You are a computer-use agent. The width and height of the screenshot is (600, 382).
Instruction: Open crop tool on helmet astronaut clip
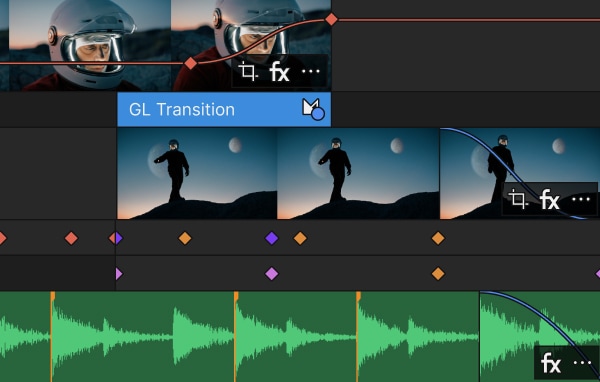click(248, 72)
